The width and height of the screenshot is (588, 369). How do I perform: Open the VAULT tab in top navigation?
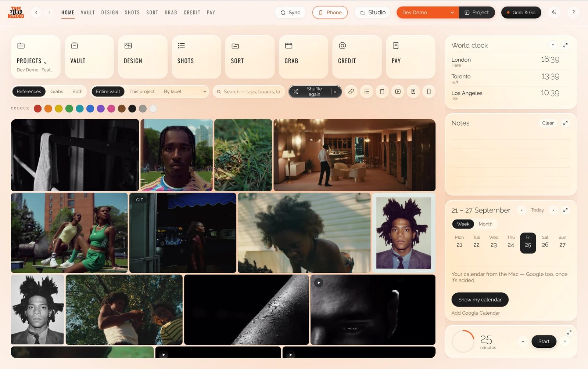88,12
